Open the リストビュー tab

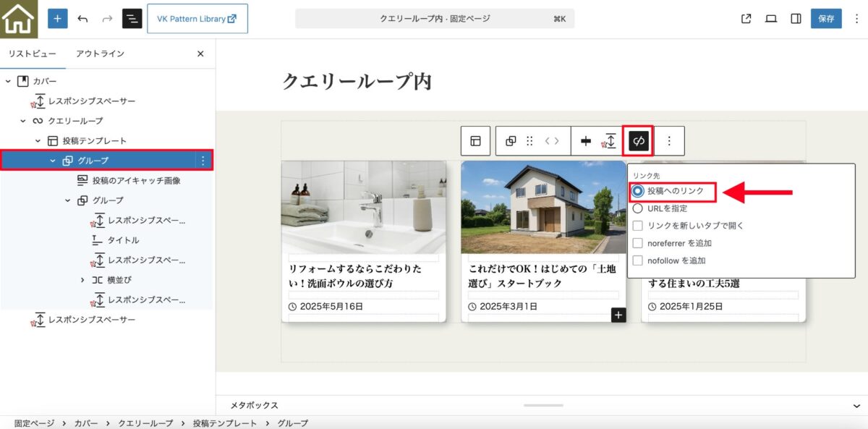(32, 54)
